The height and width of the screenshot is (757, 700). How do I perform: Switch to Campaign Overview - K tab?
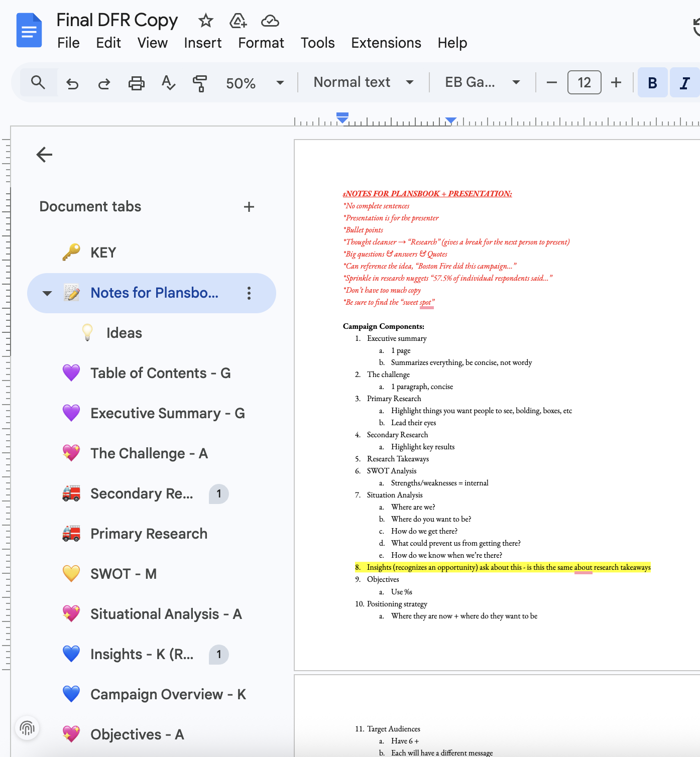click(x=152, y=695)
